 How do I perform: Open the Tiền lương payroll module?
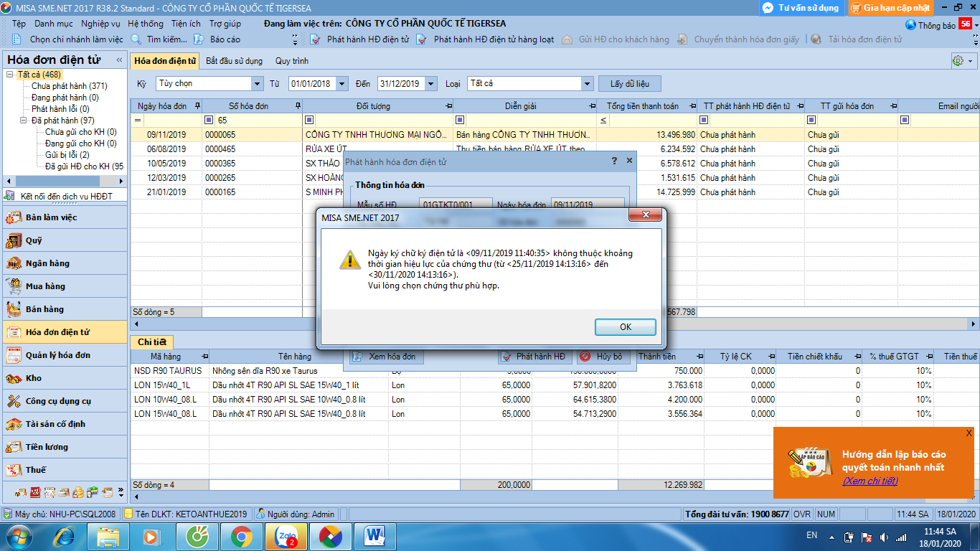click(x=47, y=447)
